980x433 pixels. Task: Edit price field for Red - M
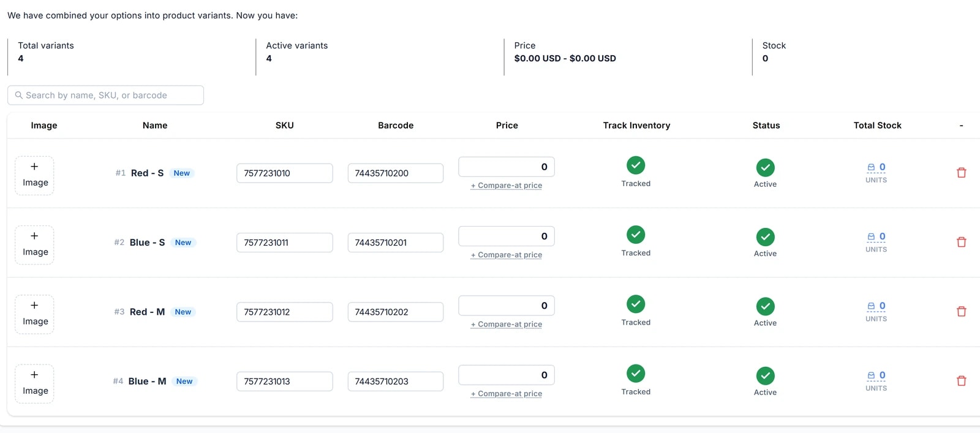pyautogui.click(x=507, y=306)
